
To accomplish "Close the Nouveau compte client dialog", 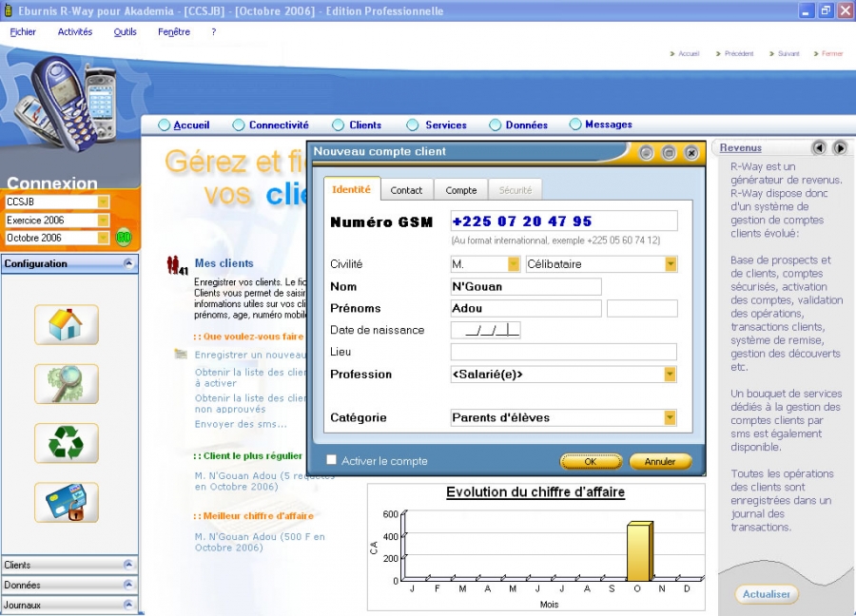I will [691, 152].
